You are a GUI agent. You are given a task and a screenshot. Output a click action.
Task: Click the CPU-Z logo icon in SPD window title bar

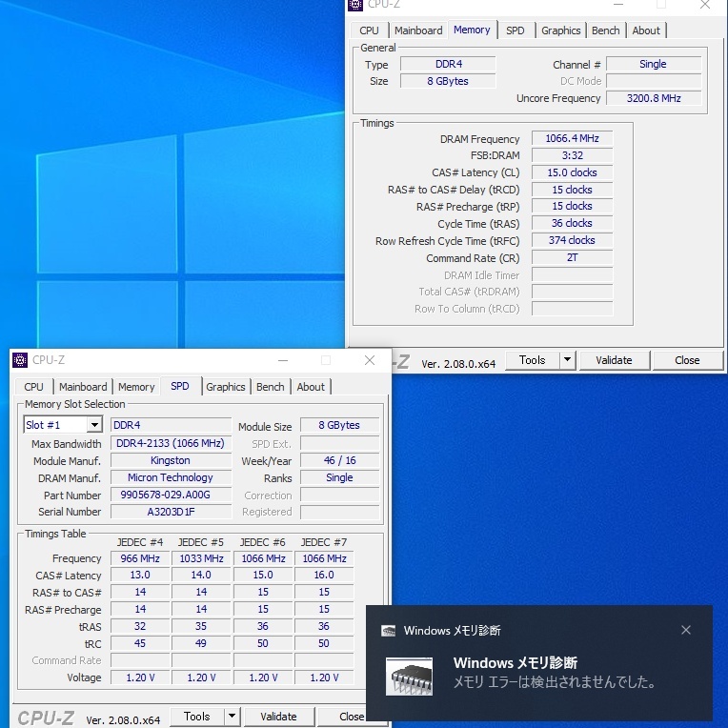coord(20,360)
